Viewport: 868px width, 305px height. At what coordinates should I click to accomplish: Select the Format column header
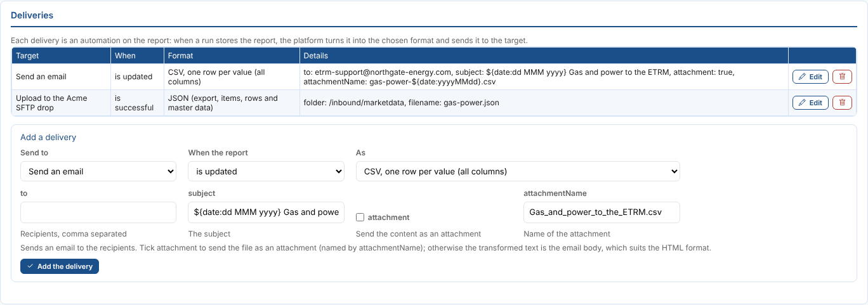coord(232,56)
